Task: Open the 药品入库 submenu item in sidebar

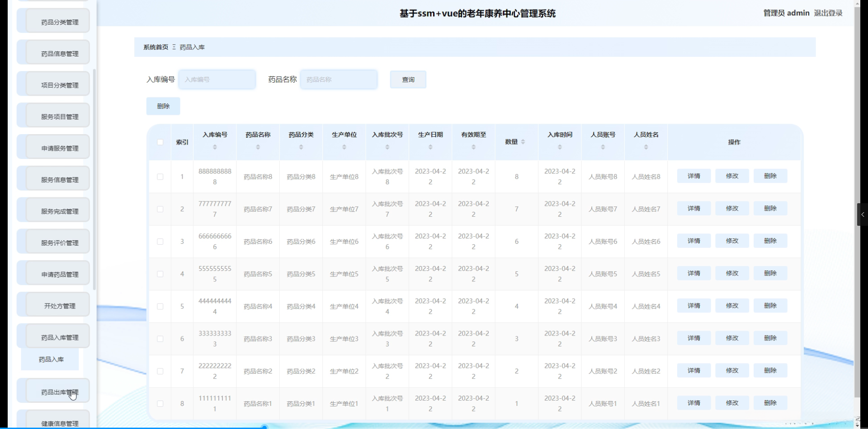Action: pos(51,359)
